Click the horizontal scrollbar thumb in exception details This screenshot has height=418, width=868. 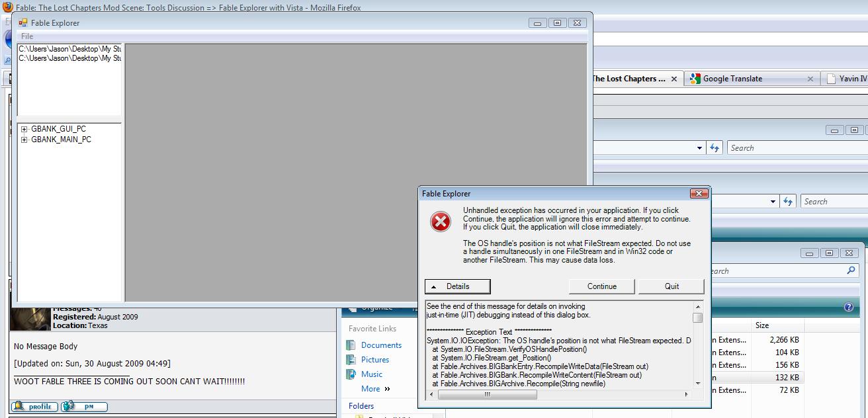[487, 395]
